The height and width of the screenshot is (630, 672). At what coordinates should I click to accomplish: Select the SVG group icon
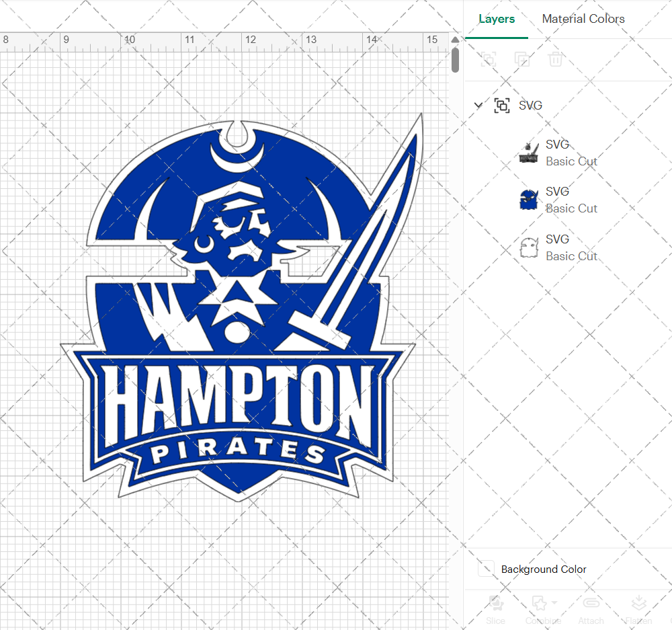pos(502,105)
